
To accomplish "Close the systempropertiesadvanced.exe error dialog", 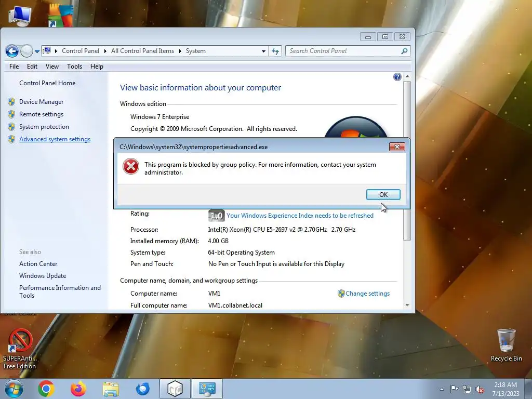I will [397, 147].
